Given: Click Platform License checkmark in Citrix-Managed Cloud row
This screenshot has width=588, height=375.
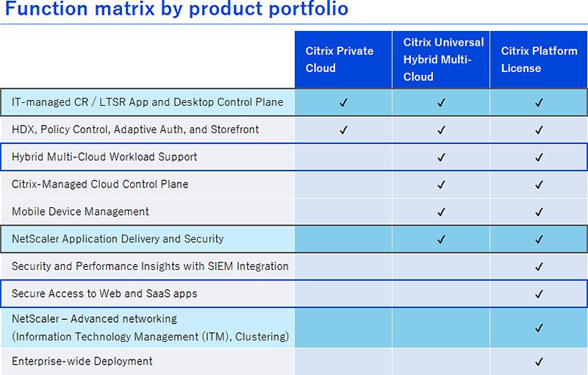Looking at the screenshot, I should 539,185.
